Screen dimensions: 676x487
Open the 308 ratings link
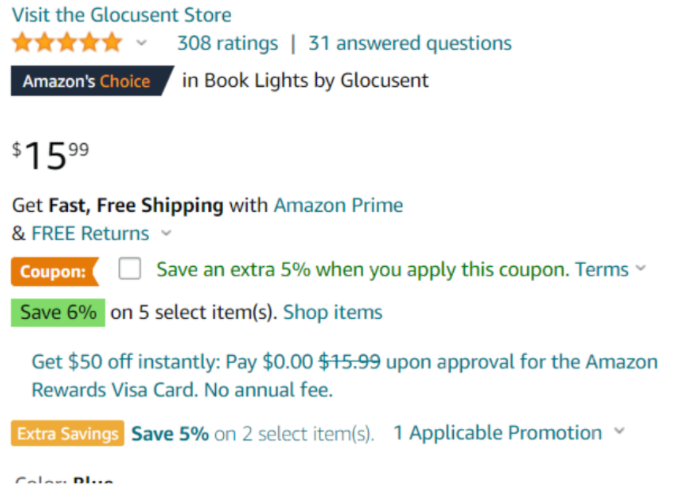(227, 43)
